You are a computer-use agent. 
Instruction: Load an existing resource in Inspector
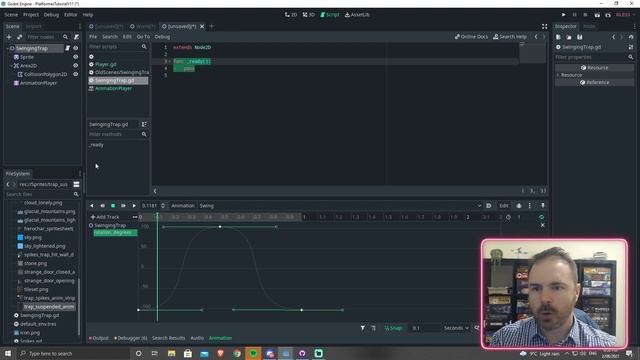pyautogui.click(x=569, y=37)
